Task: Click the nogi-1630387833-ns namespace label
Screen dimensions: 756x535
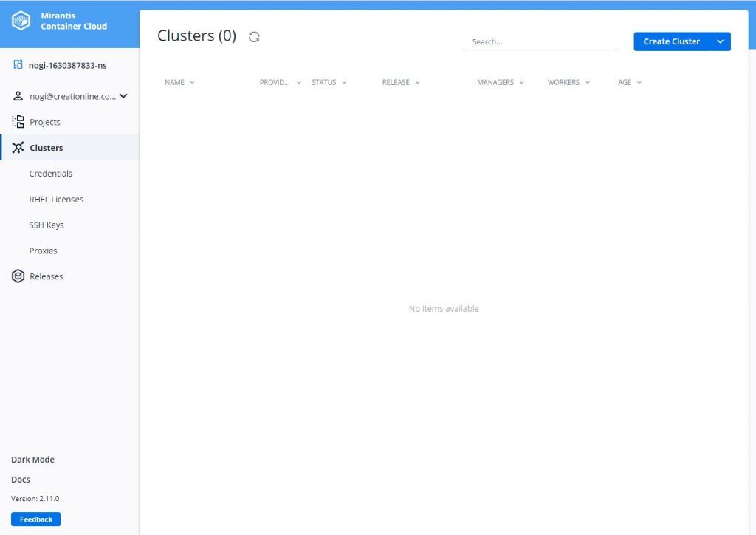Action: pos(67,65)
